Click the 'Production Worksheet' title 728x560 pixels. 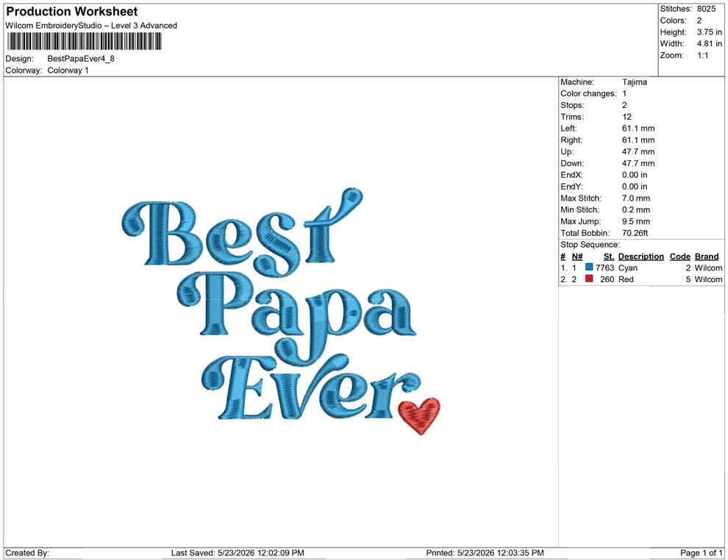pyautogui.click(x=71, y=12)
